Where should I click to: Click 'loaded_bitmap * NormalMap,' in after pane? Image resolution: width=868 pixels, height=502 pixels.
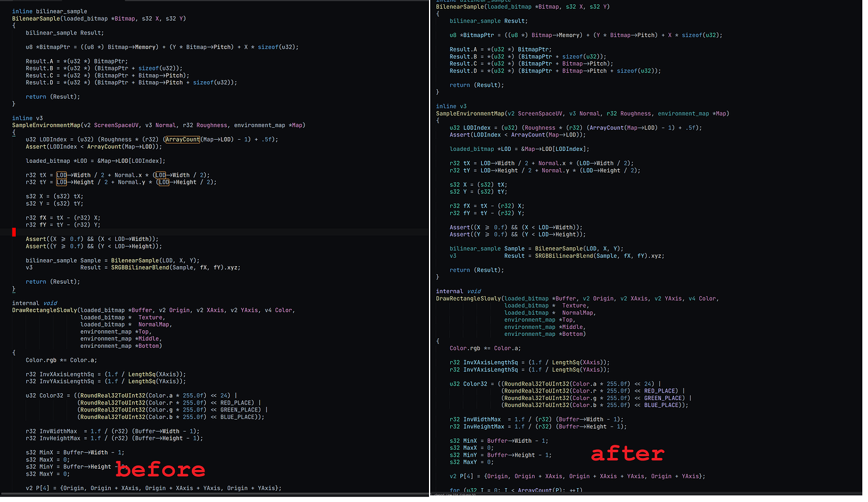550,313
